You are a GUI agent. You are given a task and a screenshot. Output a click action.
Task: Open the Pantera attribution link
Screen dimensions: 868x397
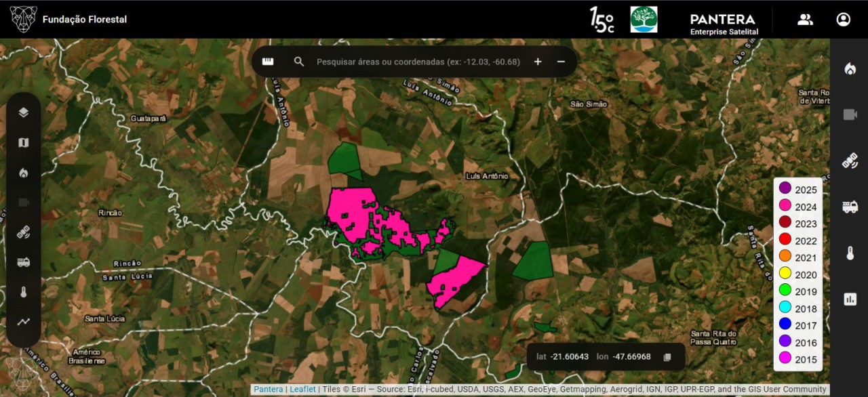[269, 390]
